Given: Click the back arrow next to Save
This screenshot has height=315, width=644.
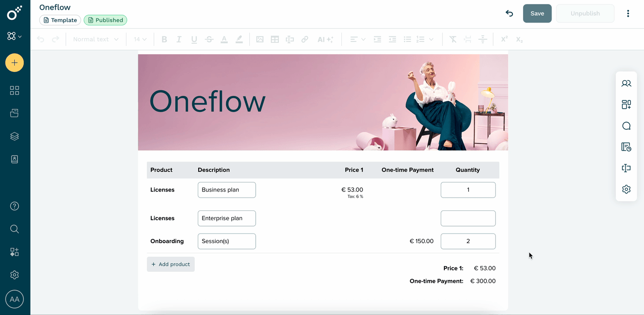Looking at the screenshot, I should click(509, 13).
